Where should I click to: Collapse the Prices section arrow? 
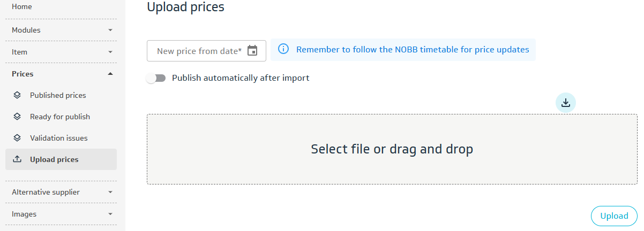click(110, 74)
